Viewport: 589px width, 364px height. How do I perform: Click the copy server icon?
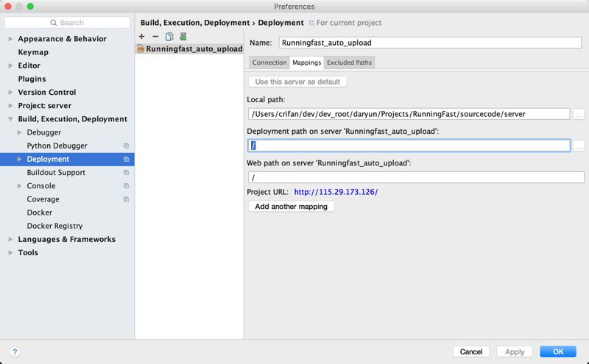[x=169, y=37]
